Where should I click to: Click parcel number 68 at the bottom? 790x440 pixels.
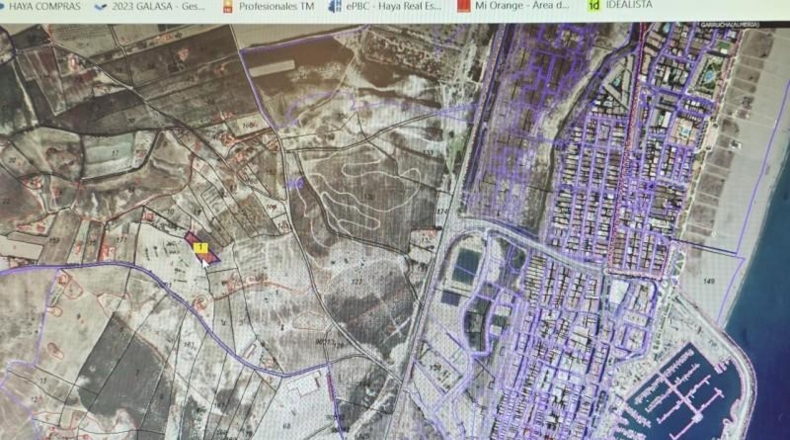pyautogui.click(x=287, y=426)
